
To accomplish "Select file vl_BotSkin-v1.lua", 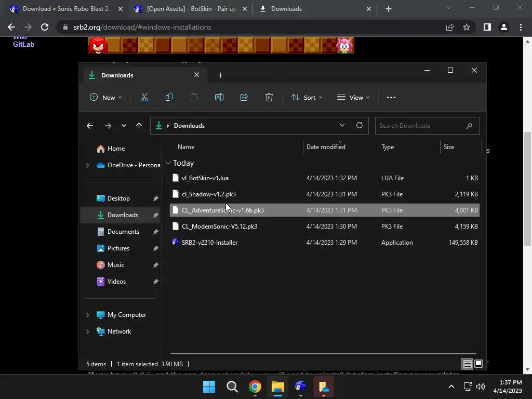I will pyautogui.click(x=324, y=178).
